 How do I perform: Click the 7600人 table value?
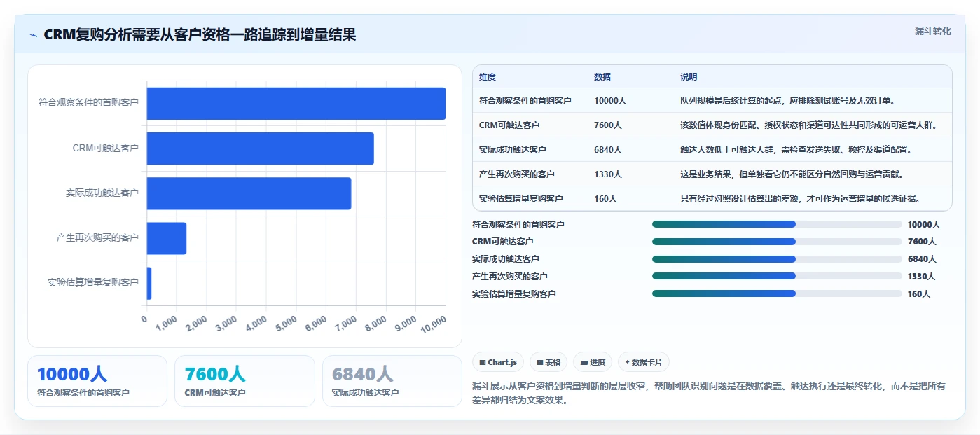(x=608, y=125)
